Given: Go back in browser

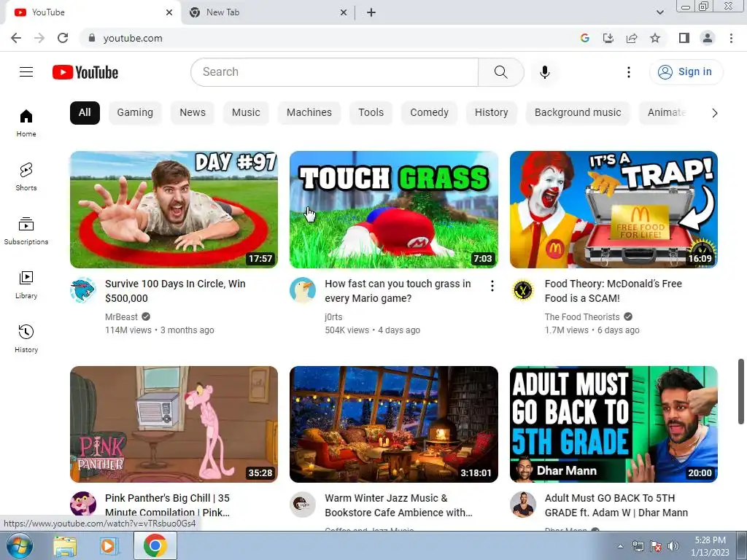Looking at the screenshot, I should click(x=16, y=38).
